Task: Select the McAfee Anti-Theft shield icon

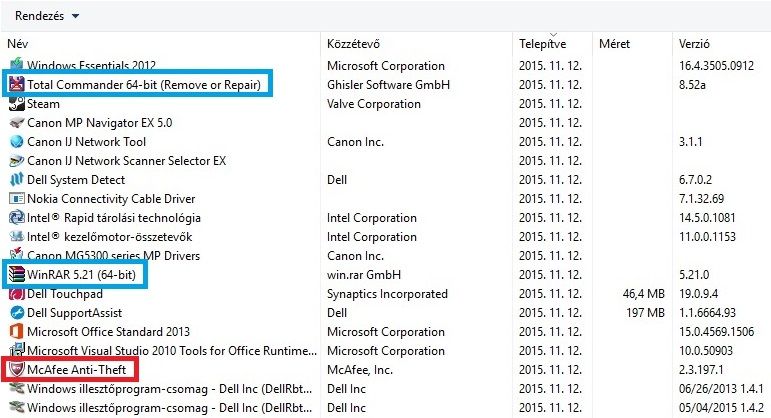Action: click(17, 369)
